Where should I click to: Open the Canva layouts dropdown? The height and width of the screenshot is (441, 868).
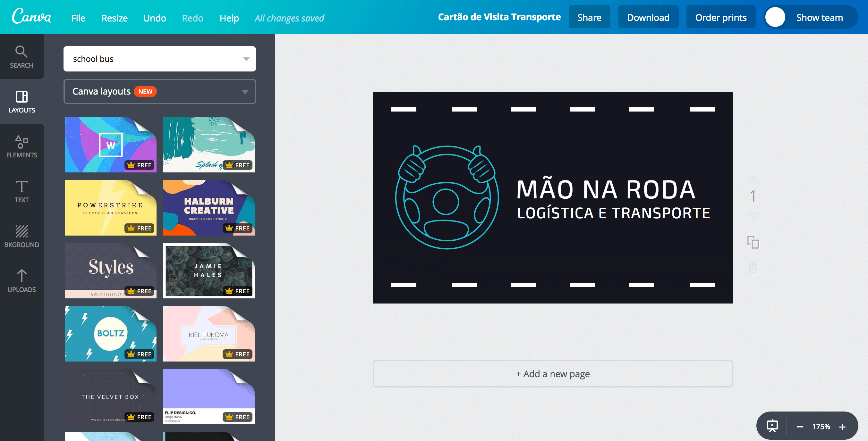click(x=160, y=92)
